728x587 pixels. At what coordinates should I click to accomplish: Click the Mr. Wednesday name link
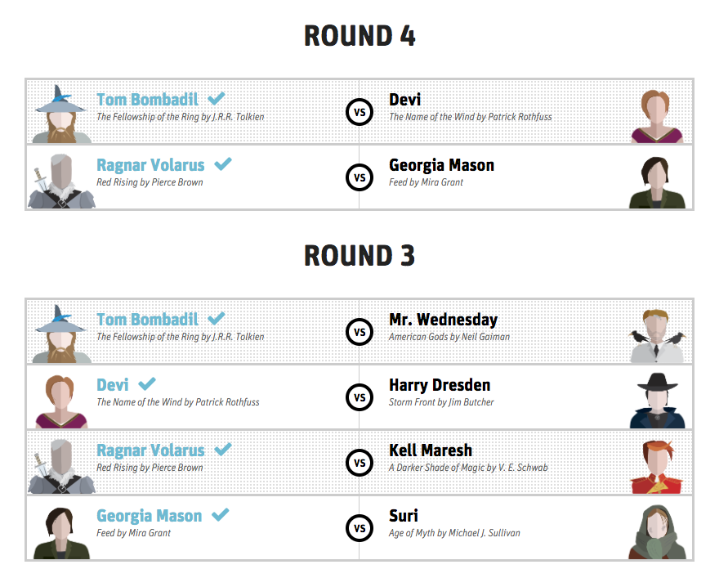[444, 320]
